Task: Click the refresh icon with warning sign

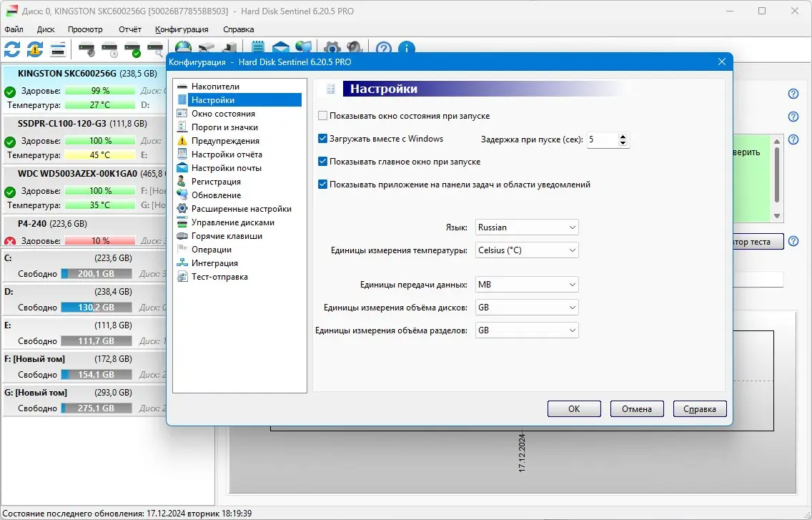Action: coord(35,49)
